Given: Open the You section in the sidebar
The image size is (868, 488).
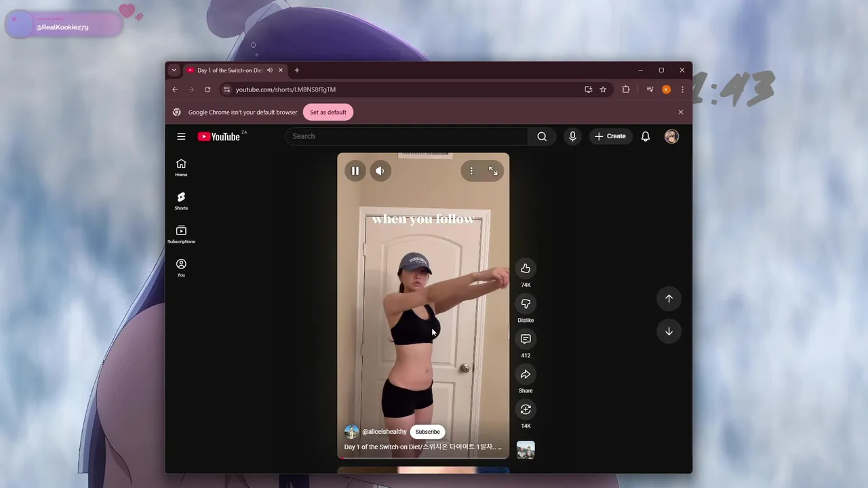Looking at the screenshot, I should (x=181, y=268).
